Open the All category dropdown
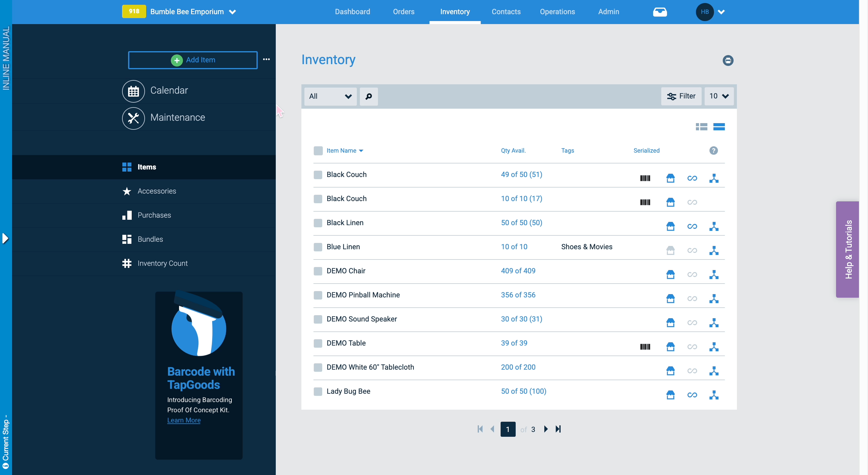 330,96
